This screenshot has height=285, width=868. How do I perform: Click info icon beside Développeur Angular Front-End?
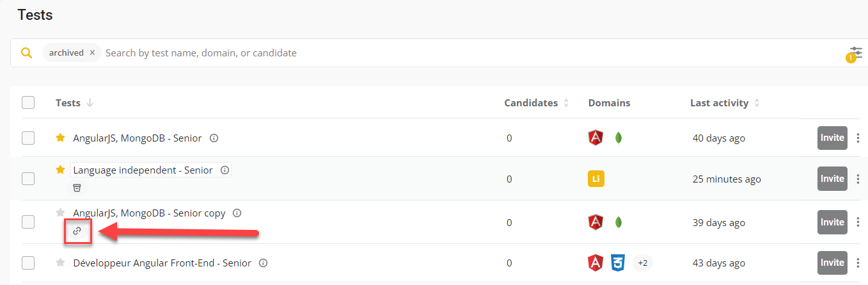pos(263,263)
